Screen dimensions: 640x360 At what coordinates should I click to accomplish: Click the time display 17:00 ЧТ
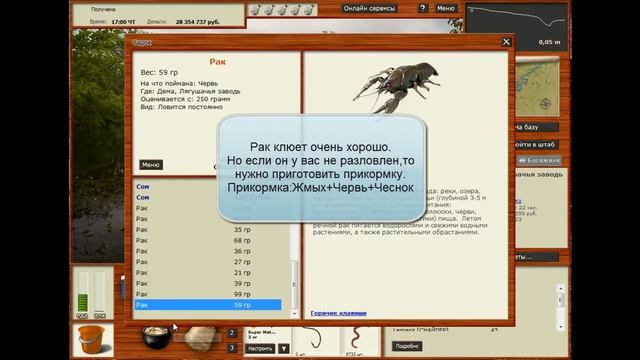[x=123, y=22]
